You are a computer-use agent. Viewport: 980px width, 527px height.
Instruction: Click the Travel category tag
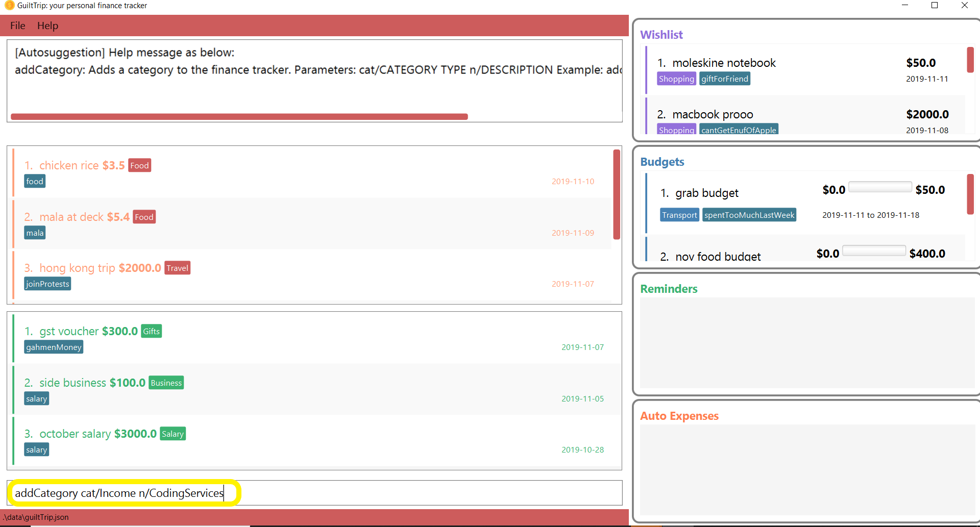click(177, 268)
